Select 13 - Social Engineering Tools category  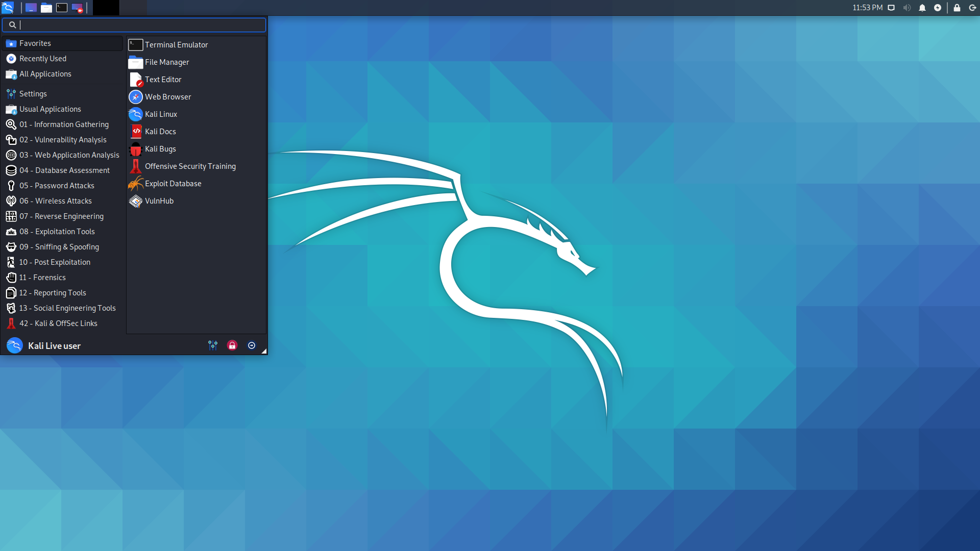pos(63,308)
